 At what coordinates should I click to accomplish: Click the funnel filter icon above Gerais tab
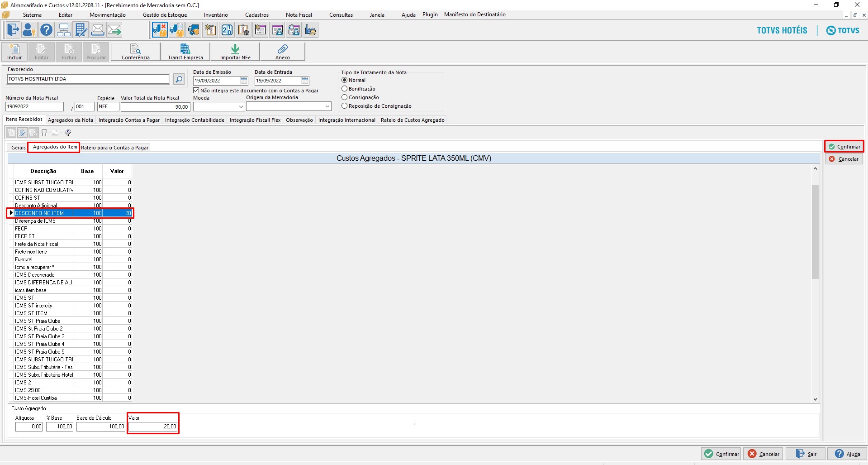click(x=68, y=133)
